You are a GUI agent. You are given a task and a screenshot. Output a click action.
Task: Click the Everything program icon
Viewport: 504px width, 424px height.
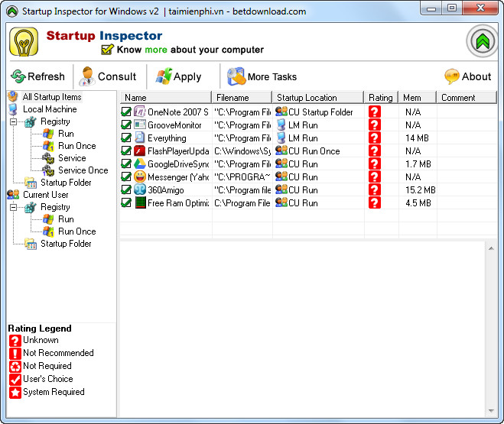(x=139, y=138)
